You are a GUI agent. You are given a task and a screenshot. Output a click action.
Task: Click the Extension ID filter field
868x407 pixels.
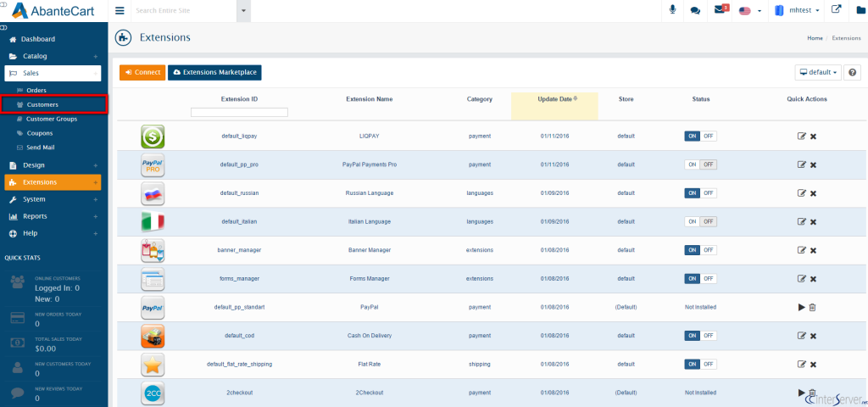239,113
